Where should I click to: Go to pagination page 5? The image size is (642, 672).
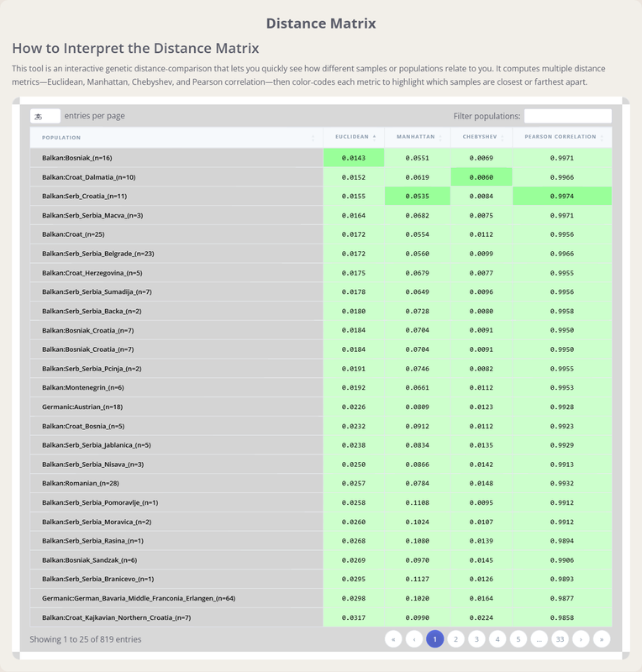518,639
